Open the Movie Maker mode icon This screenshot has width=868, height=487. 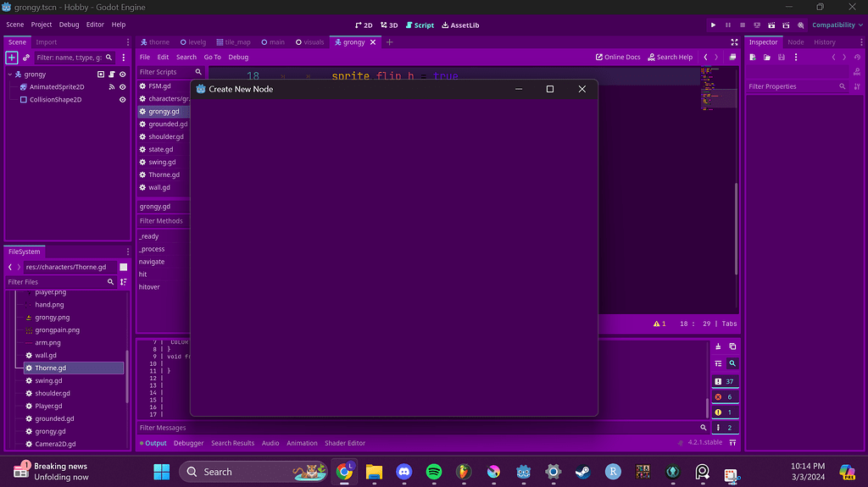click(801, 25)
